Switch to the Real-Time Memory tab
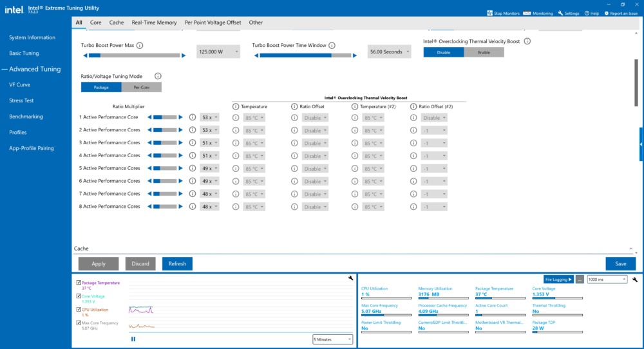The width and height of the screenshot is (644, 349). point(154,23)
